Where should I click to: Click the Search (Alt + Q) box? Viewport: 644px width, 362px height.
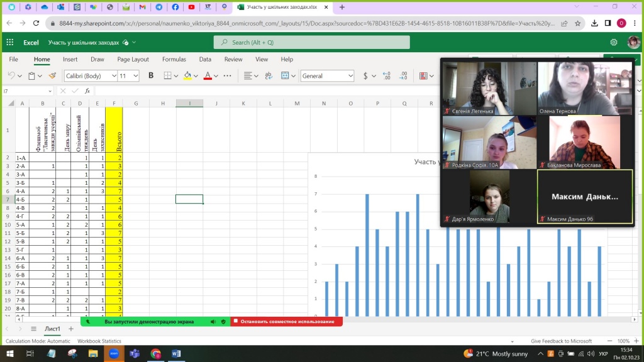tap(311, 42)
